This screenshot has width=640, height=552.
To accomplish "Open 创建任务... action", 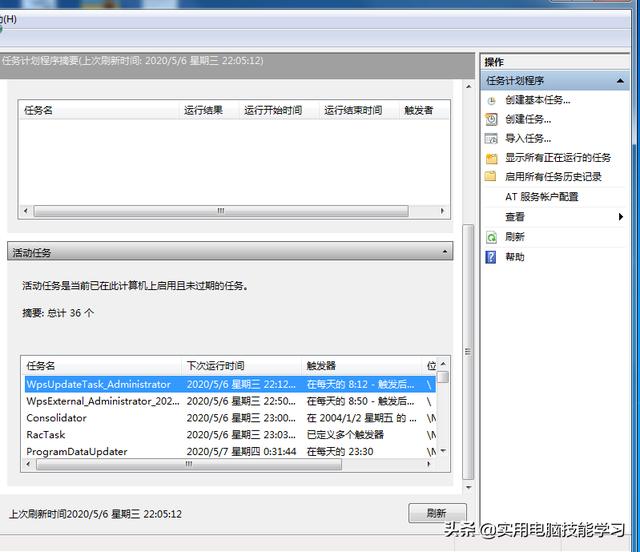I will [x=528, y=119].
